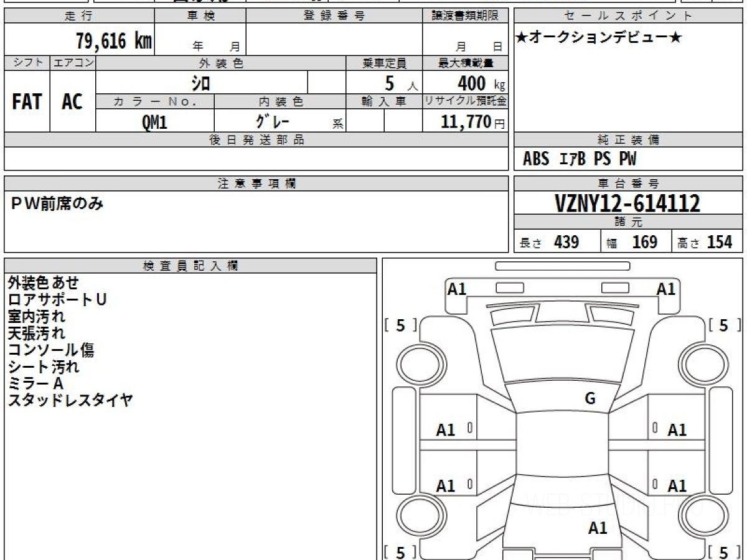The image size is (747, 560).
Task: Click the "後日発送部品" section header
Action: (x=256, y=140)
